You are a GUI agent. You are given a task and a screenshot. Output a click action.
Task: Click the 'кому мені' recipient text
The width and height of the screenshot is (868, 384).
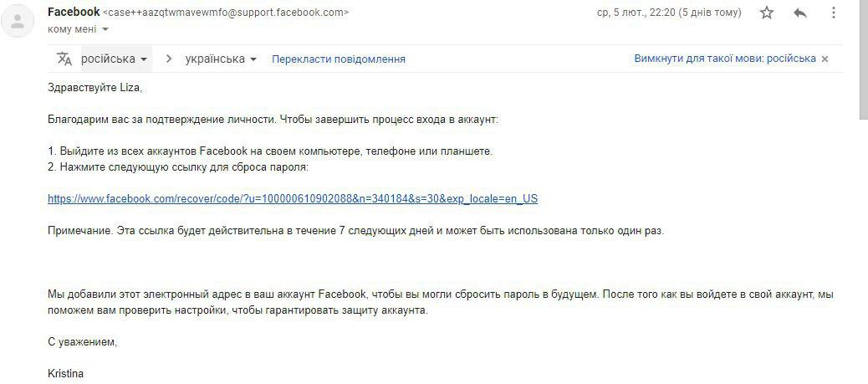72,28
